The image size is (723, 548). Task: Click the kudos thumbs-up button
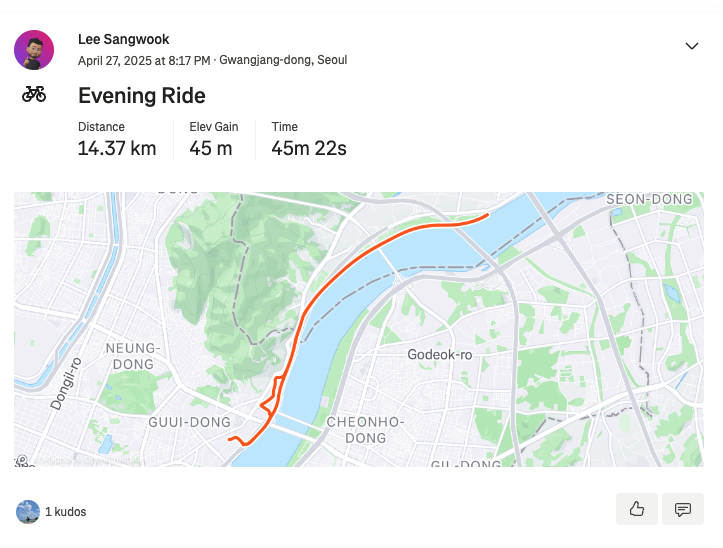coord(636,509)
